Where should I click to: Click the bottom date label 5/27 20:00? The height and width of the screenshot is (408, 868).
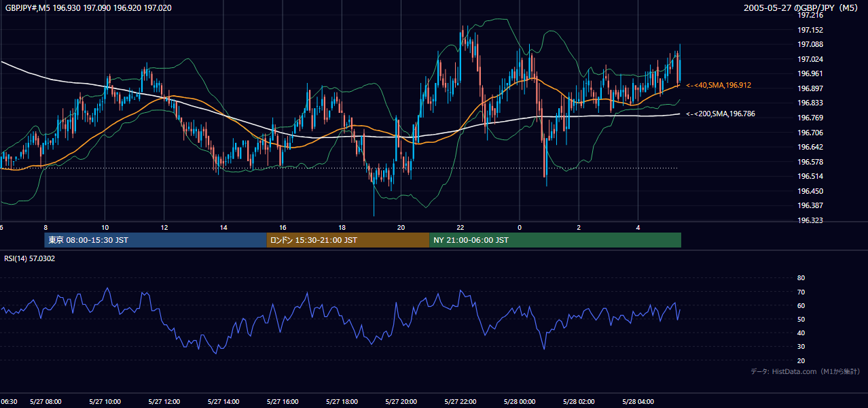pos(401,402)
